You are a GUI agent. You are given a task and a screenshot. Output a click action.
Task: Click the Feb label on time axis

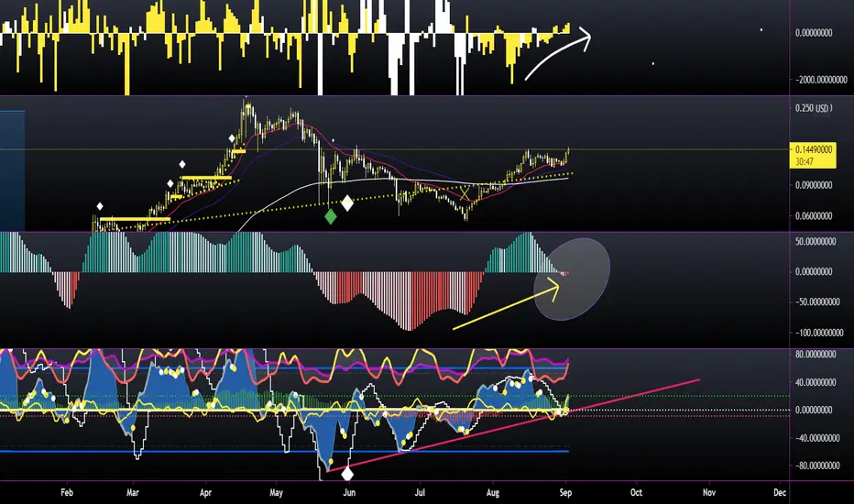click(67, 493)
